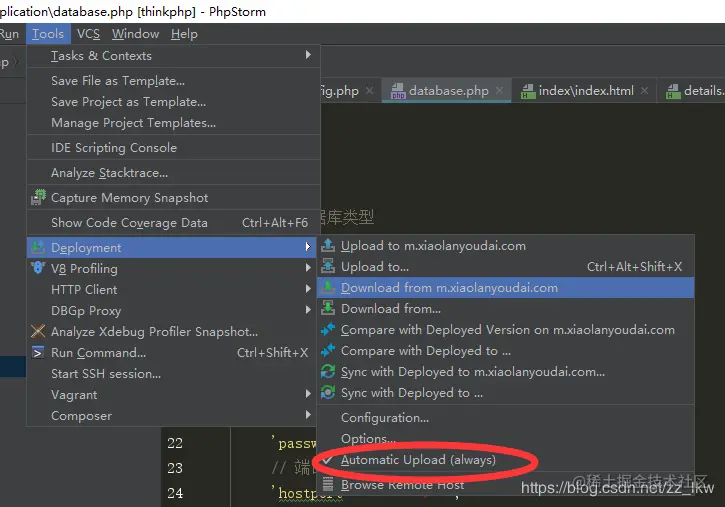Image resolution: width=725 pixels, height=507 pixels.
Task: Open the Tools menu
Action: coord(48,34)
